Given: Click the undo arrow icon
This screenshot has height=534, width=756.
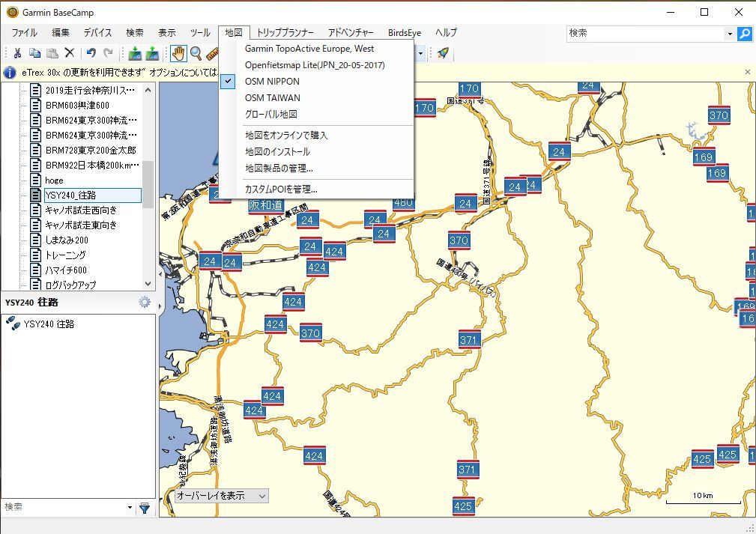Looking at the screenshot, I should [91, 52].
